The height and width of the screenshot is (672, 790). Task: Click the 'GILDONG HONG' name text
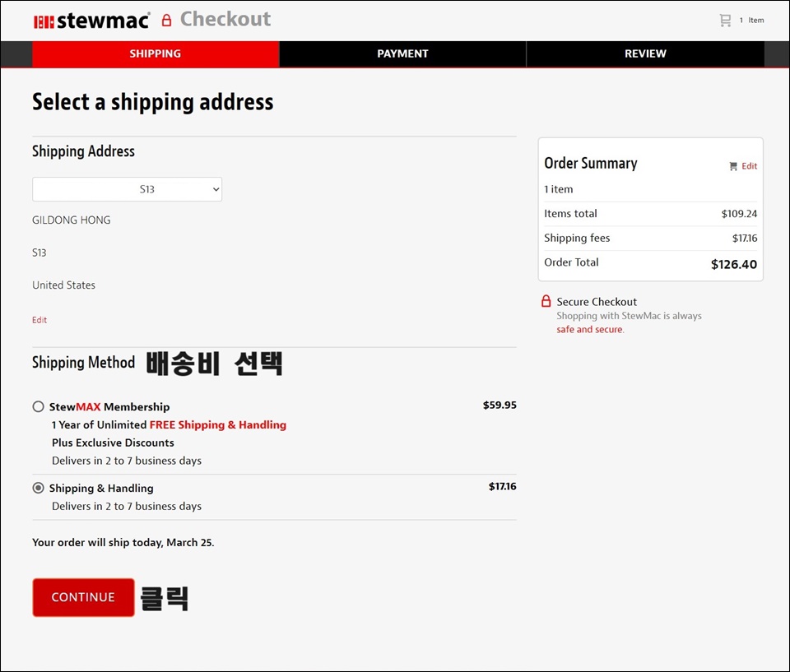click(72, 220)
